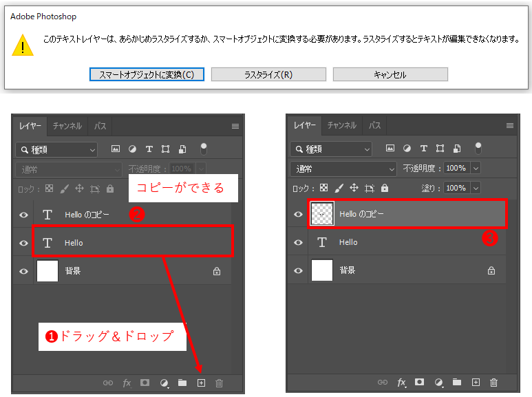Filter adjustment layers in left panel

coord(132,149)
